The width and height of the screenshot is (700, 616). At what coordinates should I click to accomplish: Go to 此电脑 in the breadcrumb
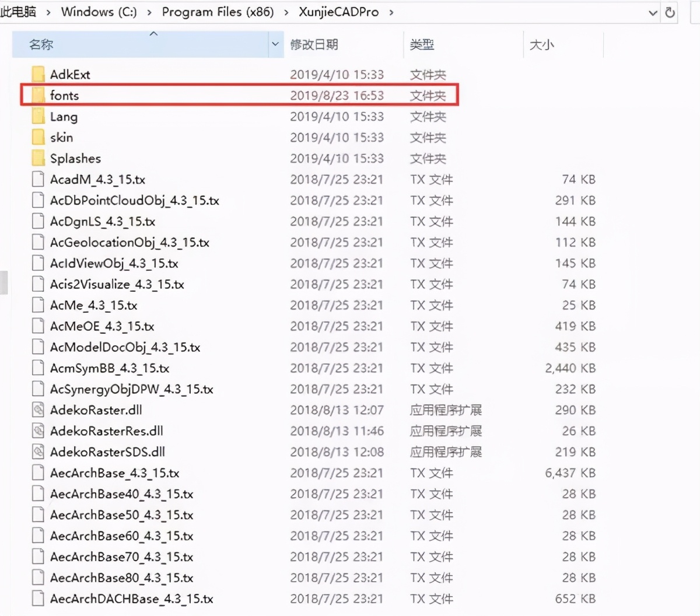tap(19, 12)
